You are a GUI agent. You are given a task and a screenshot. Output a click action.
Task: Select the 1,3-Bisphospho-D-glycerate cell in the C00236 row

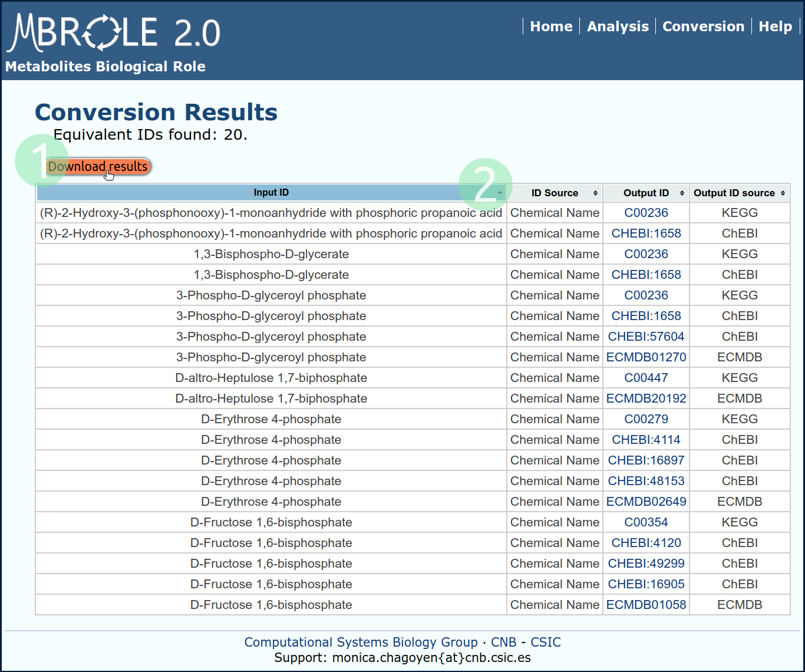271,254
